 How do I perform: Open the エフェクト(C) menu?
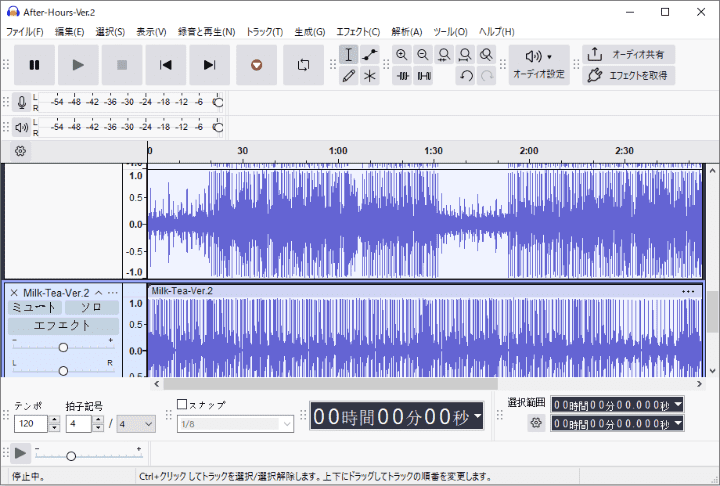[x=358, y=32]
